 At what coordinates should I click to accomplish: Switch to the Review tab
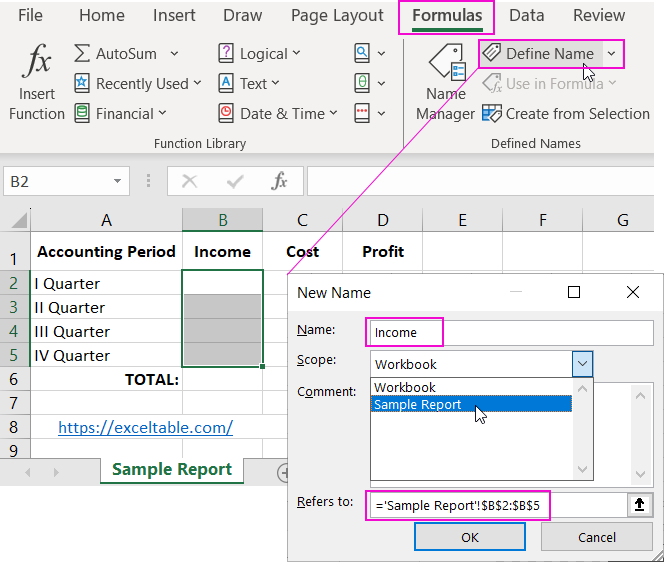coord(599,16)
